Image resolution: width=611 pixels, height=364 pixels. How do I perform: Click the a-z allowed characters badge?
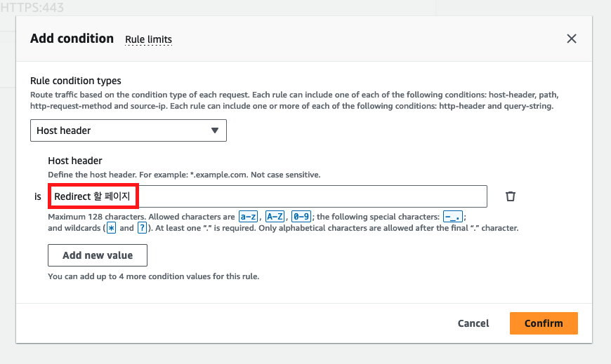pyautogui.click(x=249, y=217)
